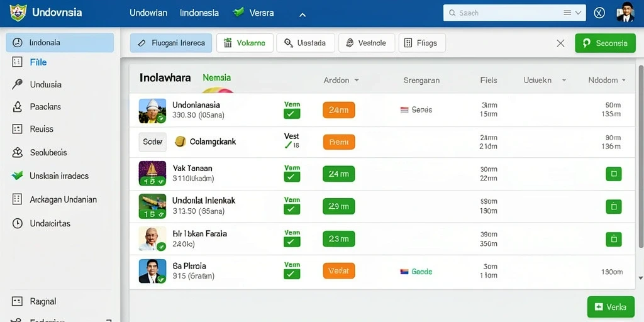Click the Undaicirtas clock icon
The height and width of the screenshot is (322, 644).
pyautogui.click(x=17, y=223)
